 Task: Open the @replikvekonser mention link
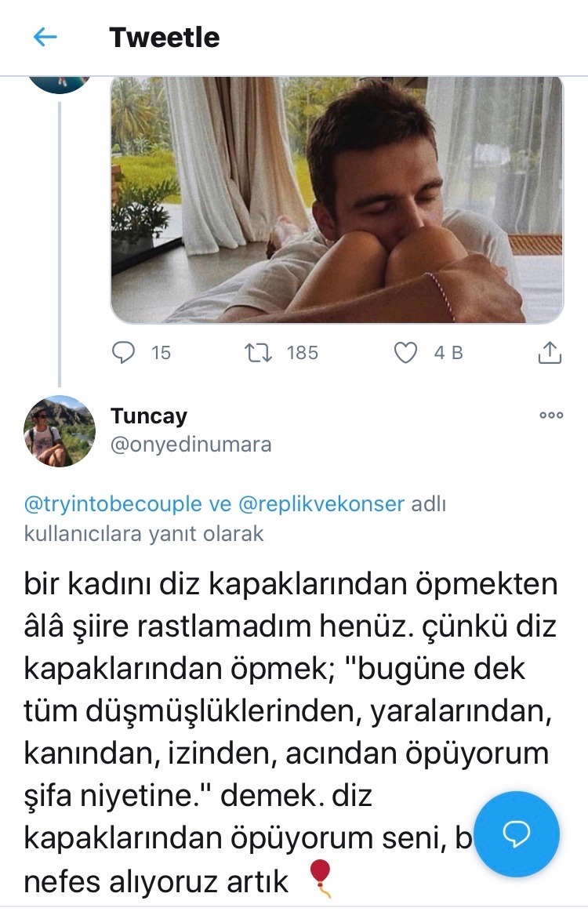pyautogui.click(x=321, y=504)
